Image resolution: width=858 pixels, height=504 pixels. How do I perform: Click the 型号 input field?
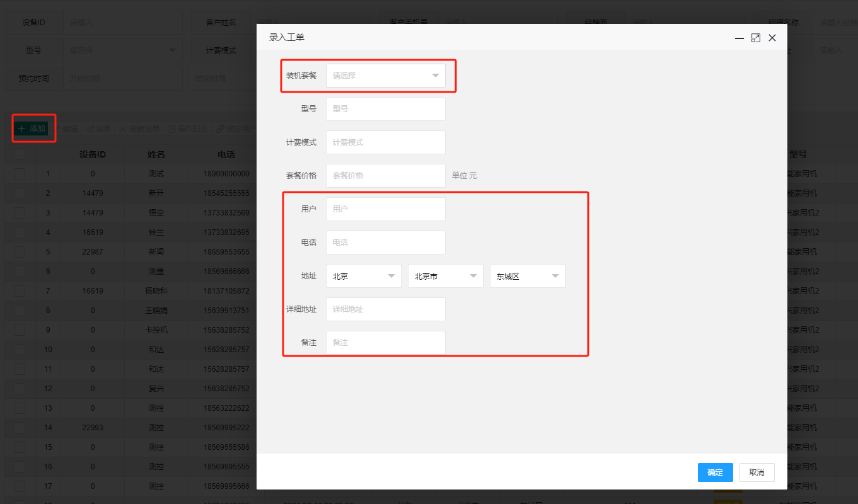click(x=386, y=109)
